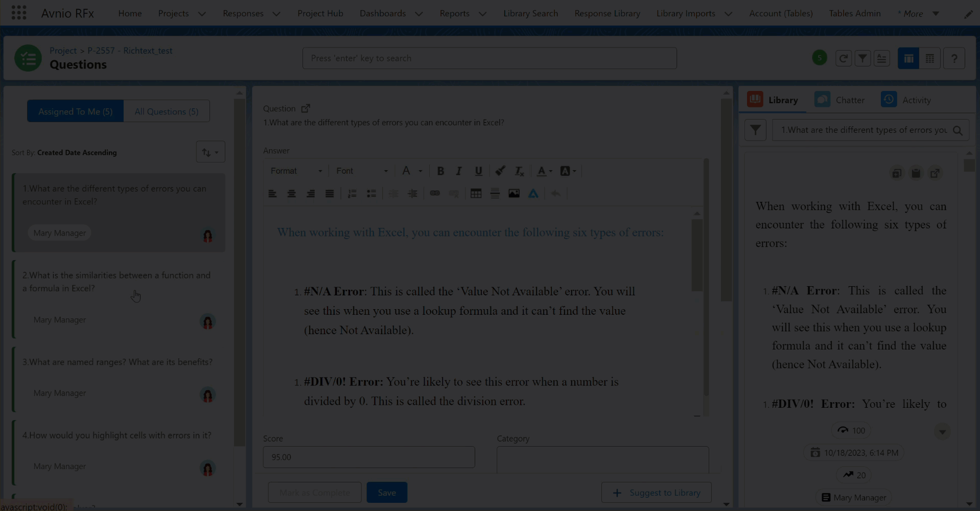Open the Format dropdown

click(x=296, y=171)
